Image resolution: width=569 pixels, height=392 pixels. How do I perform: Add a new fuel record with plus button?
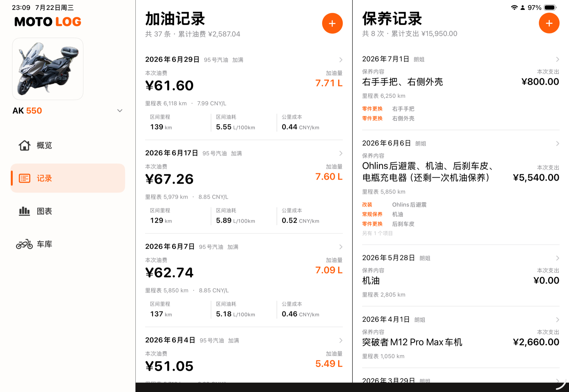[x=332, y=23]
